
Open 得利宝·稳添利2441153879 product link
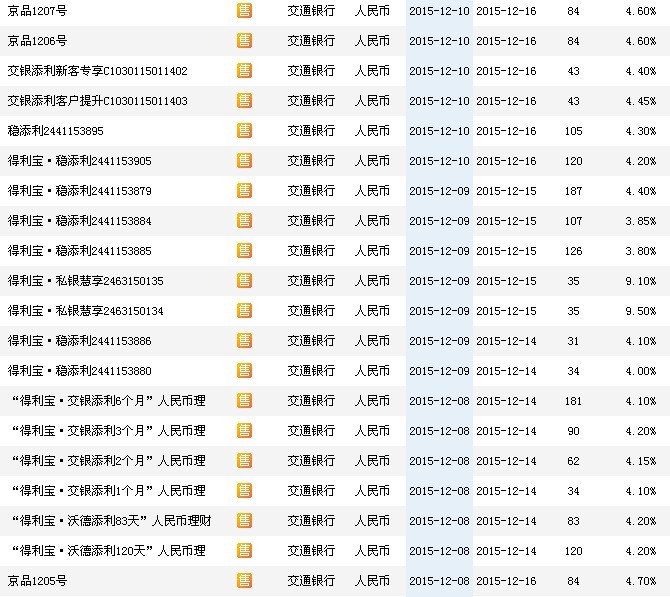pos(79,191)
